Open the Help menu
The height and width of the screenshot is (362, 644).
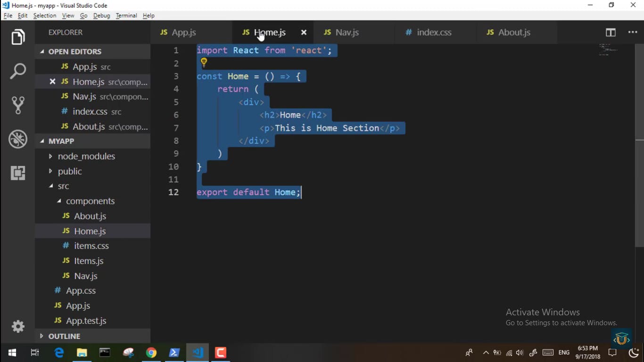[x=149, y=16]
